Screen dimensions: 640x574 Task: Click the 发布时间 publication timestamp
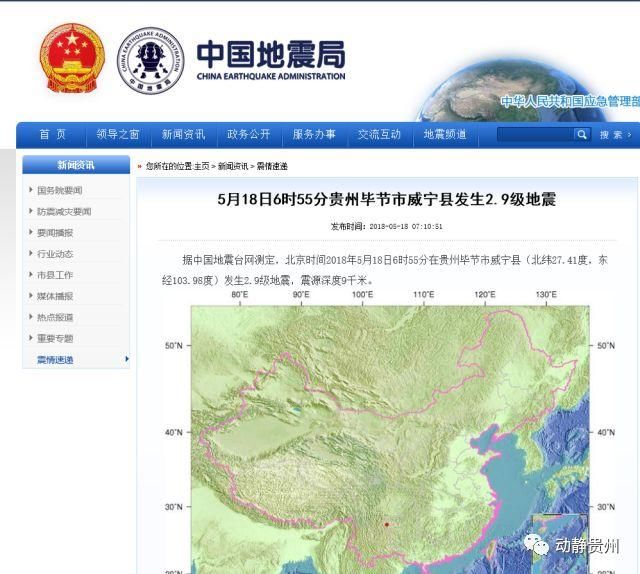pyautogui.click(x=386, y=227)
